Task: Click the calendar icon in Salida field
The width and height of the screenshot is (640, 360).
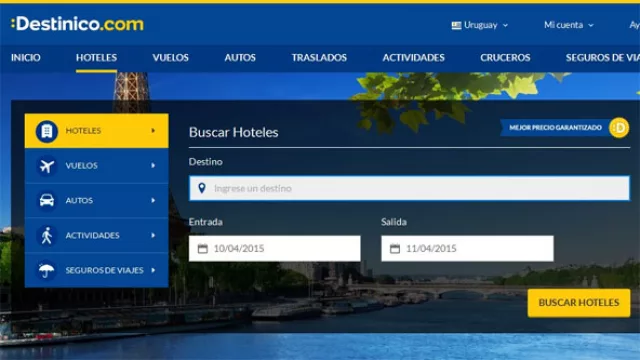Action: [x=395, y=248]
